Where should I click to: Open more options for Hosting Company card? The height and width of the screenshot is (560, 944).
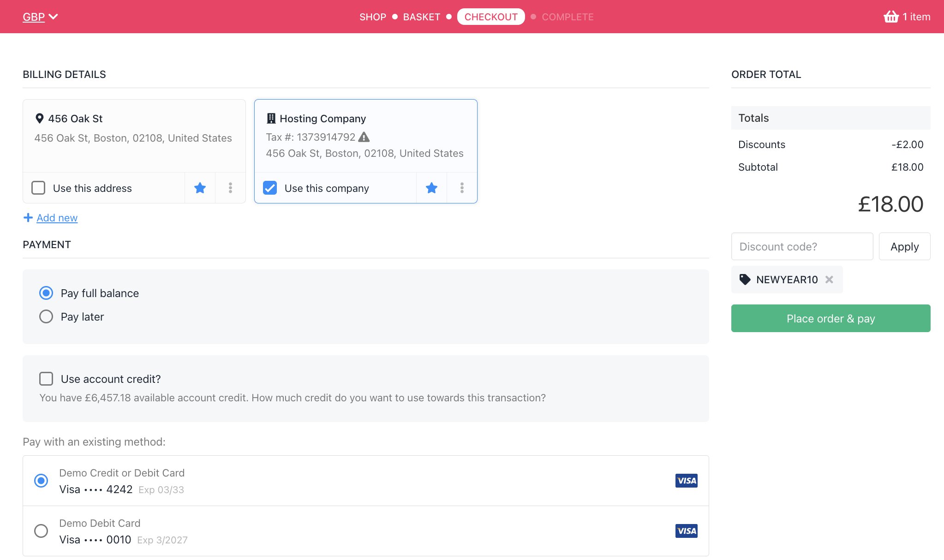coord(462,188)
